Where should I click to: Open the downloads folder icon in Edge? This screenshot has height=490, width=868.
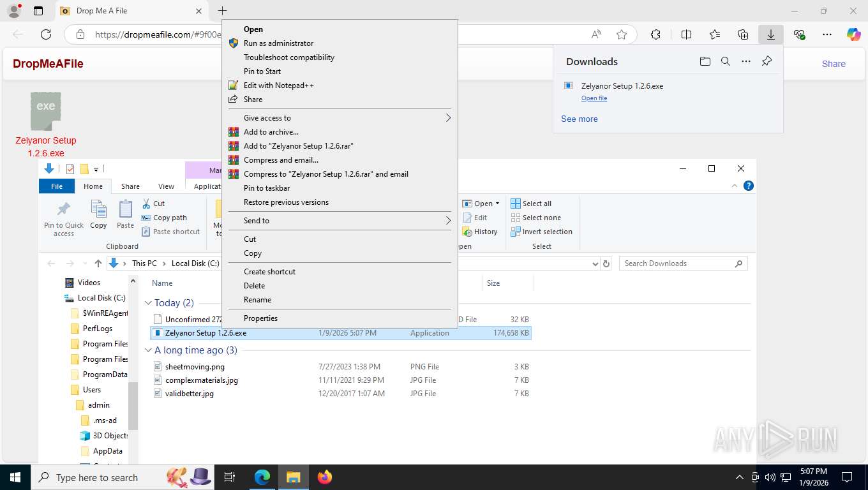coord(705,61)
